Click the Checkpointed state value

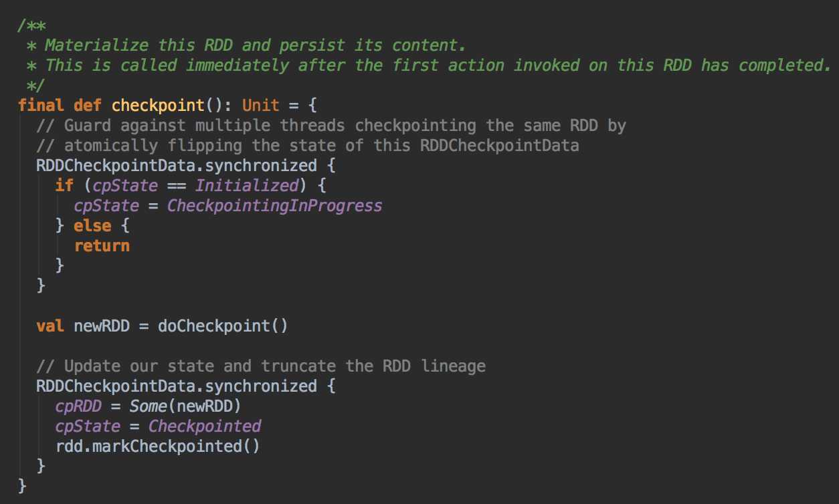click(204, 426)
